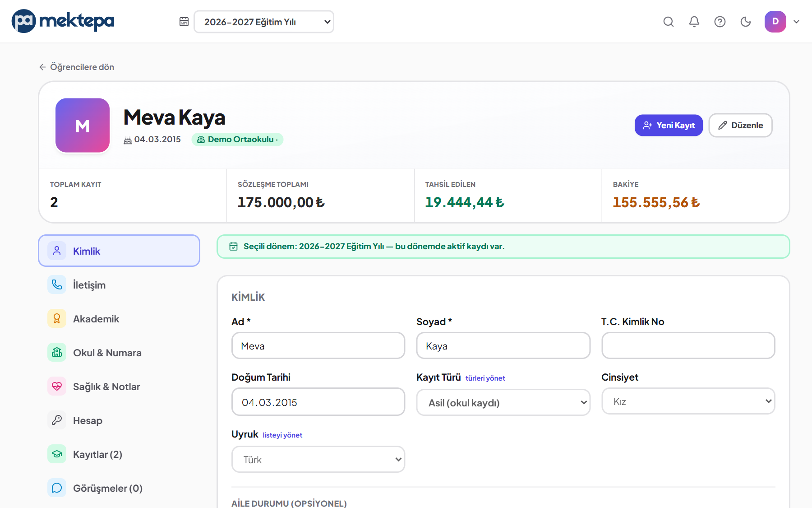Open the Kayıt Türü dropdown

pos(503,402)
